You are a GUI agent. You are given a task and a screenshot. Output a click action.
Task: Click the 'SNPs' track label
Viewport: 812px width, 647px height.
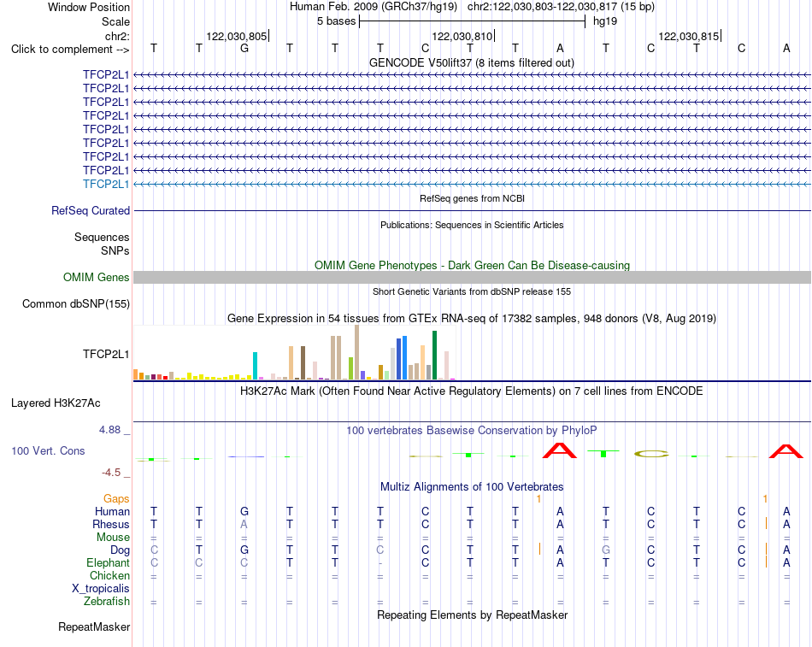[115, 250]
